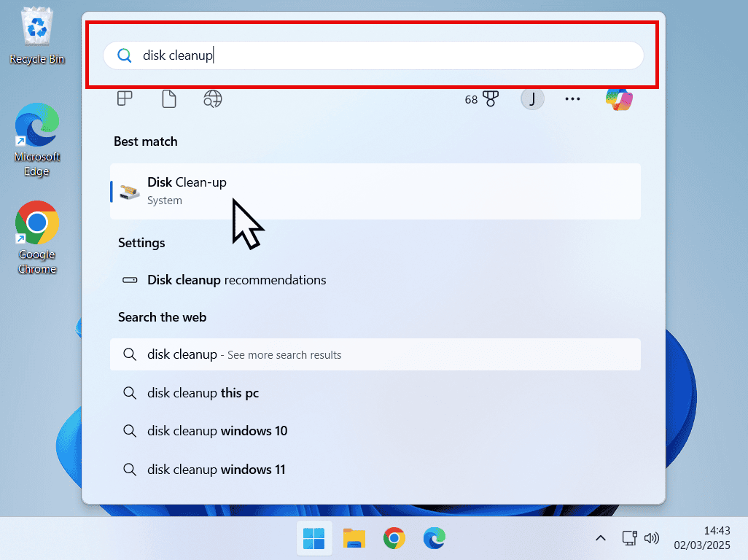748x560 pixels.
Task: Open File Explorer from the taskbar
Action: [354, 538]
